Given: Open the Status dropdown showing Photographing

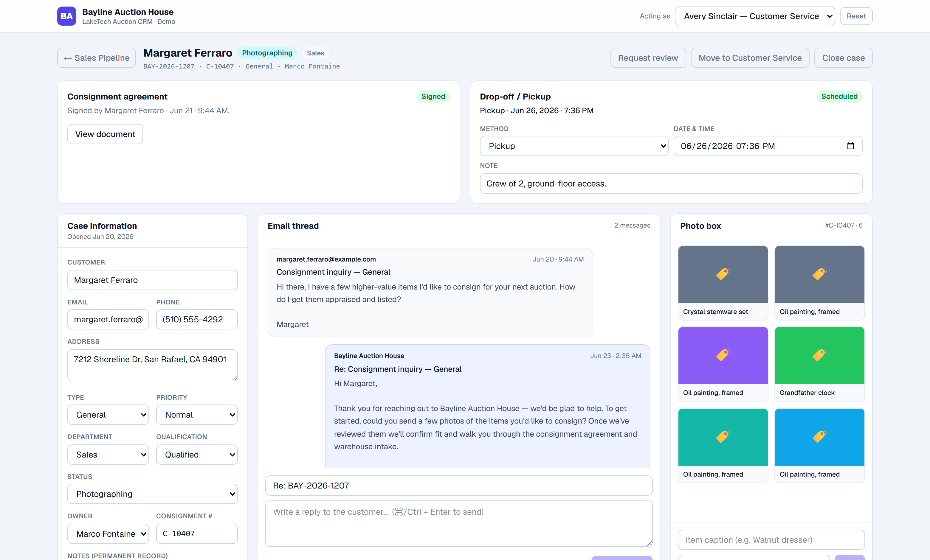Looking at the screenshot, I should 153,494.
